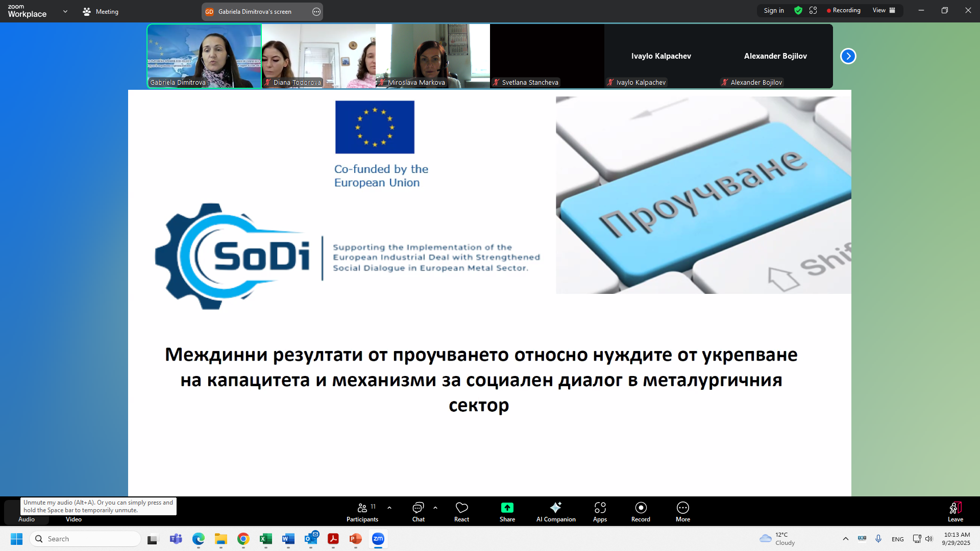Viewport: 980px width, 551px height.
Task: Click the Sign in button
Action: [773, 11]
